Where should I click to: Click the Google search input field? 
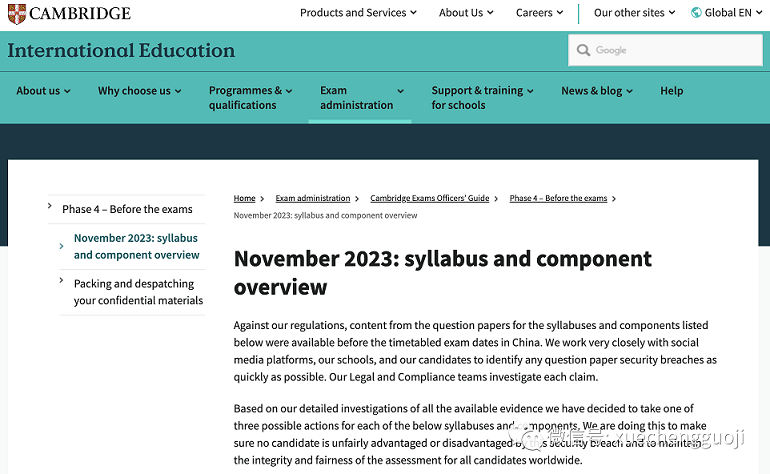point(665,50)
